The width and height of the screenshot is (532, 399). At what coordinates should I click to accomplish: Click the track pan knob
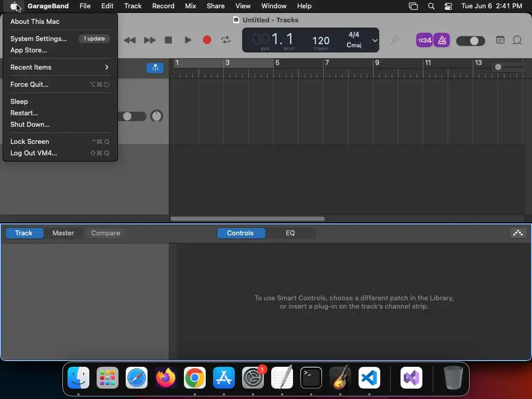click(x=156, y=116)
